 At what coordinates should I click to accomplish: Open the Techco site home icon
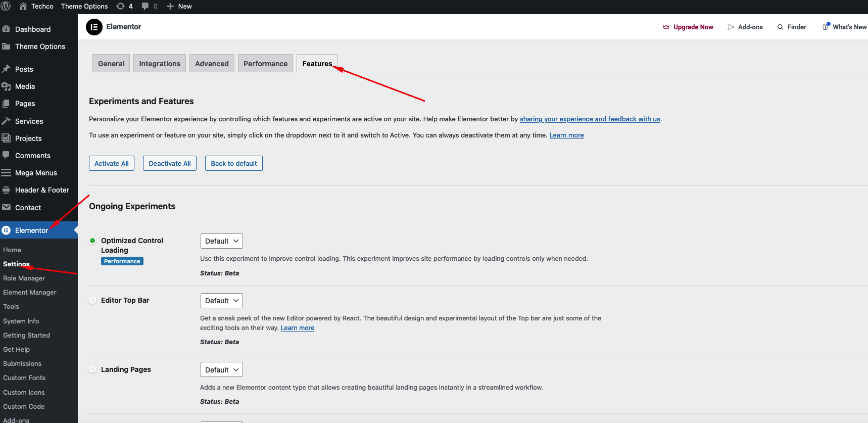23,6
